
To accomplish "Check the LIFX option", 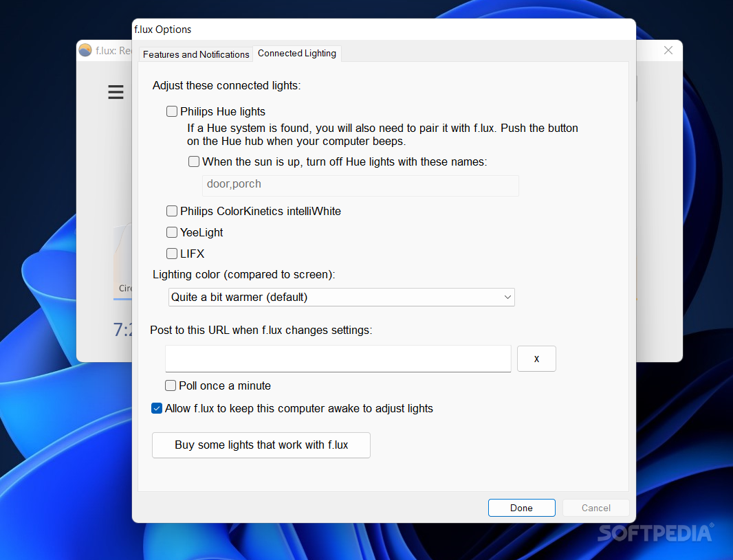I will [x=172, y=254].
